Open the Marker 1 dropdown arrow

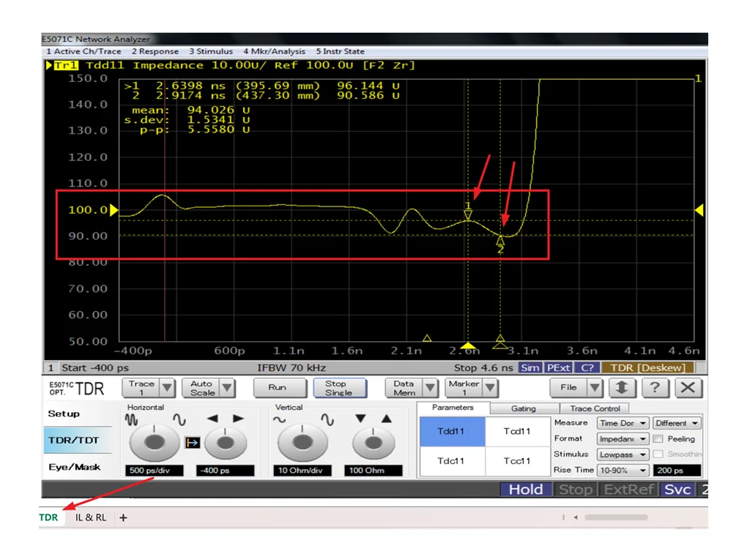pyautogui.click(x=490, y=387)
